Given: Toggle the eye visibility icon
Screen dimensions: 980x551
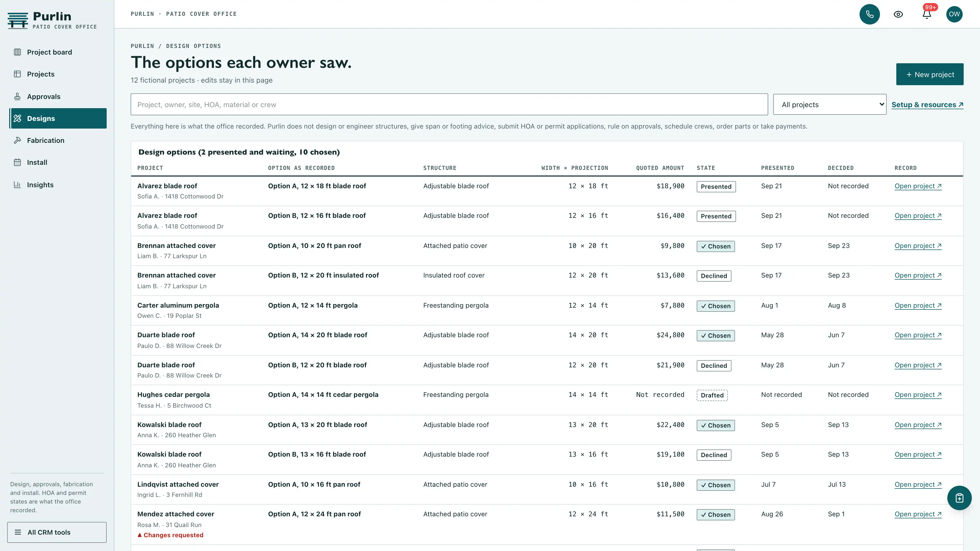Looking at the screenshot, I should coord(898,14).
